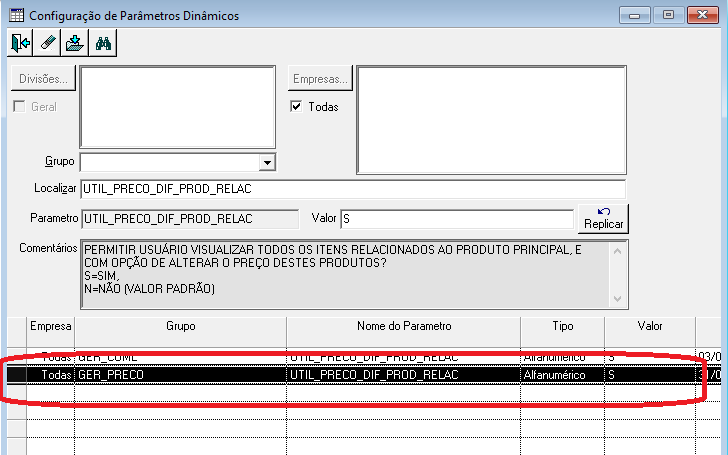Minimize the Configuração de Parâmetros window

pyautogui.click(x=634, y=15)
